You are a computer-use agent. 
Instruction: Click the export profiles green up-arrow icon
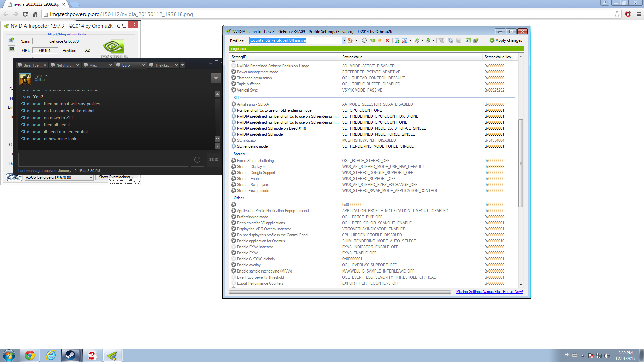[417, 40]
